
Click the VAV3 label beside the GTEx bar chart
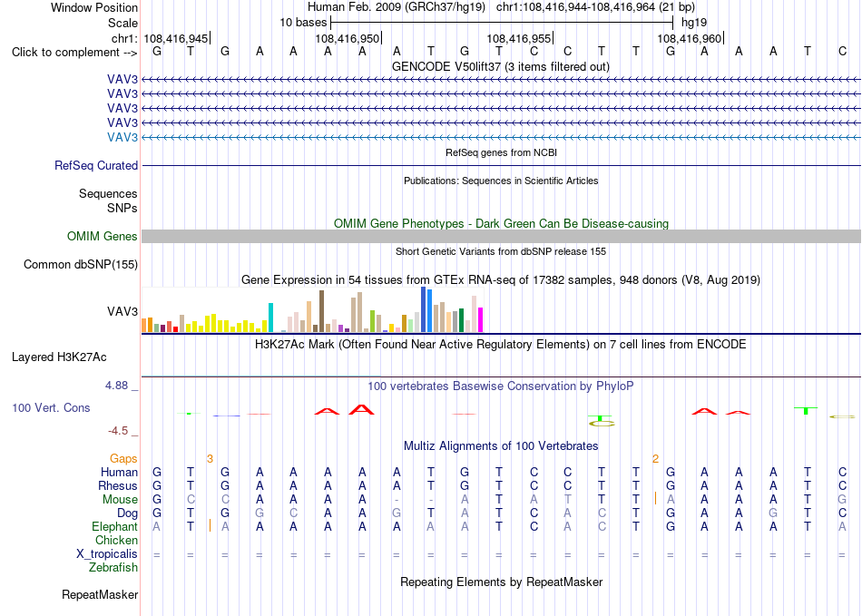tap(122, 311)
